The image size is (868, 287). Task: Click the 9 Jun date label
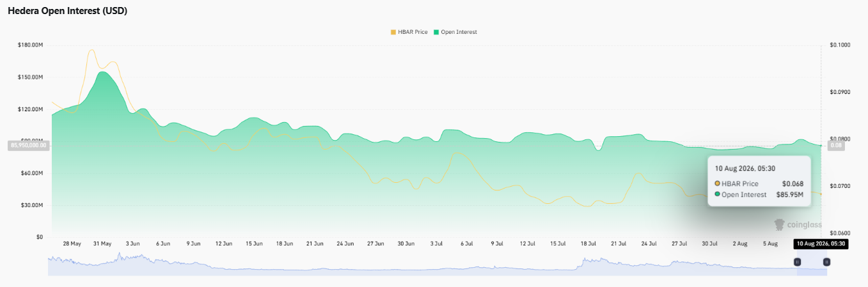(194, 244)
